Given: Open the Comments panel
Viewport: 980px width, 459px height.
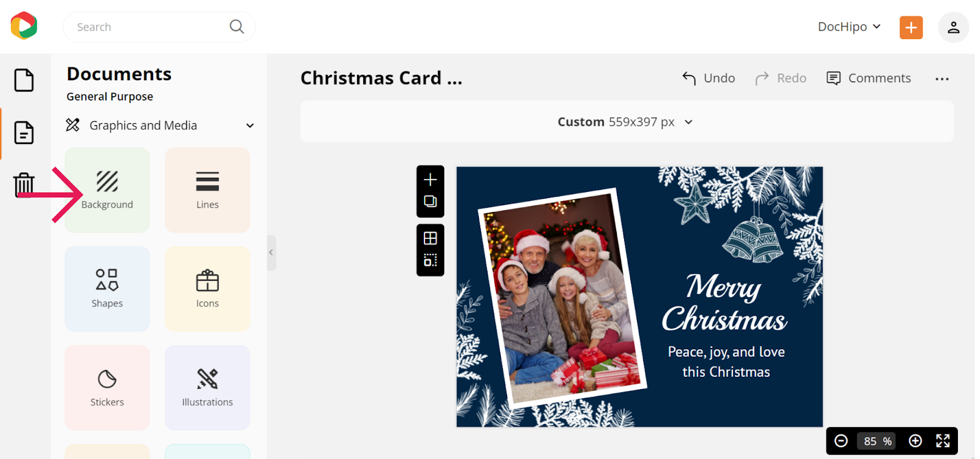Looking at the screenshot, I should [869, 78].
